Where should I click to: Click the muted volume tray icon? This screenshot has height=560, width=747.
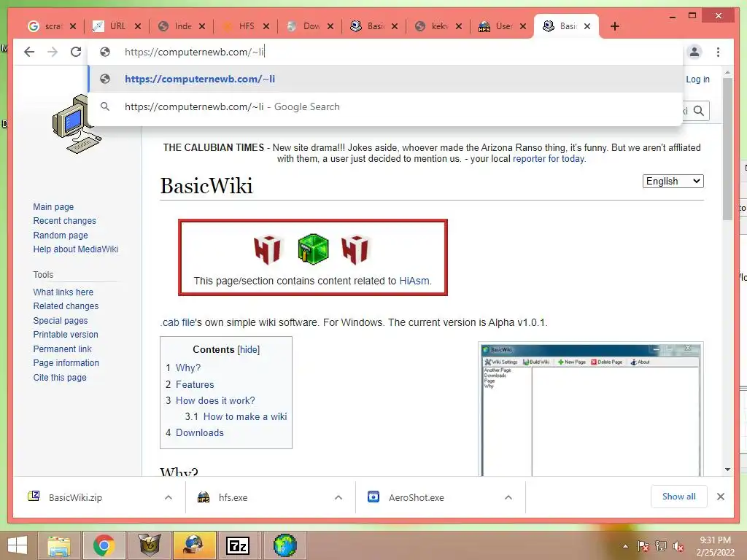point(678,546)
